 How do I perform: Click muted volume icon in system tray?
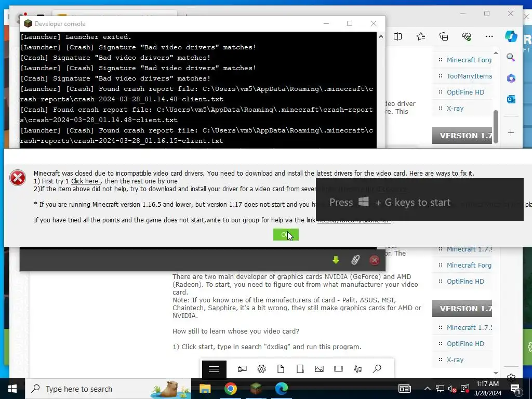click(x=452, y=389)
